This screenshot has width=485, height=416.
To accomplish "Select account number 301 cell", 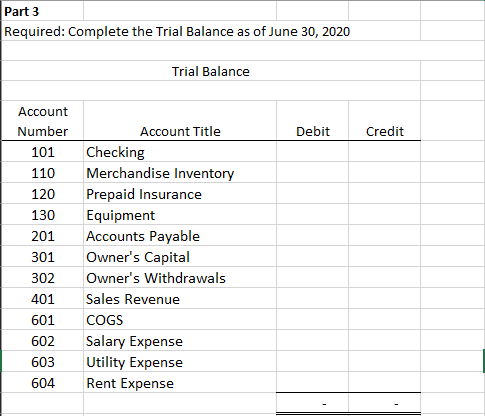I will click(x=42, y=257).
